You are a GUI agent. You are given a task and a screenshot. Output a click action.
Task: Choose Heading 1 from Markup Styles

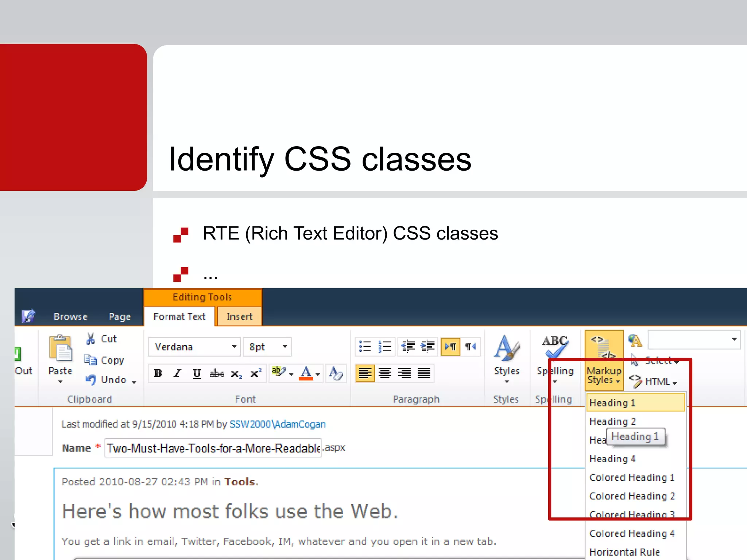coord(636,402)
